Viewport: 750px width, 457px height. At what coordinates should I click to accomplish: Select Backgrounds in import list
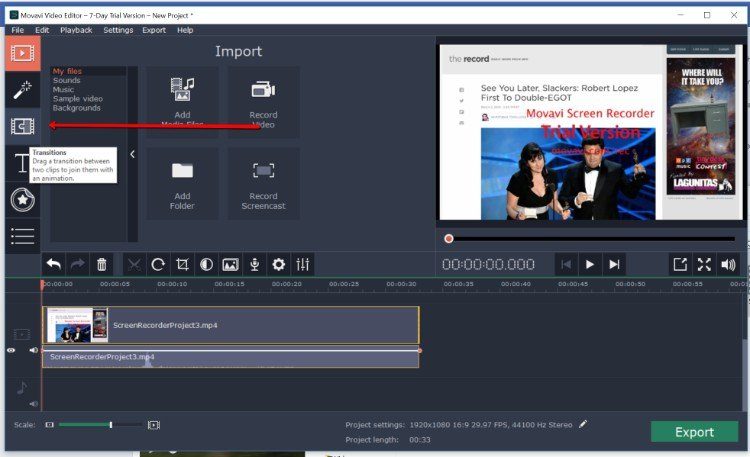77,108
